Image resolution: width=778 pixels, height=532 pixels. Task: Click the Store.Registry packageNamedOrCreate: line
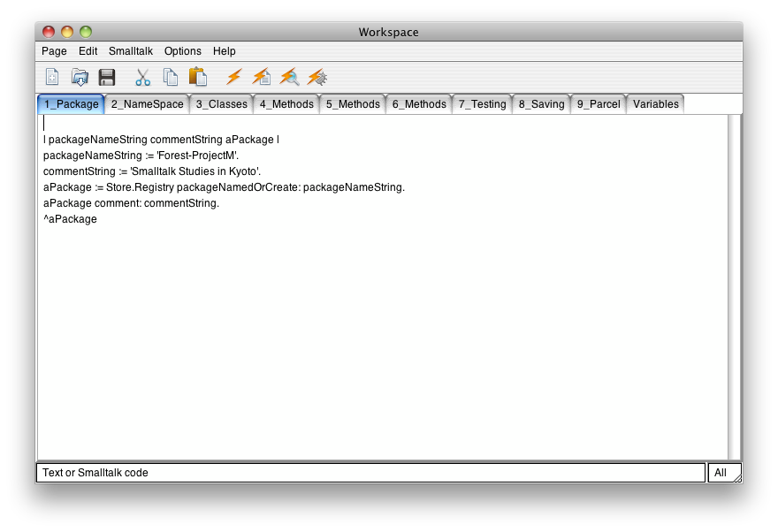[224, 187]
